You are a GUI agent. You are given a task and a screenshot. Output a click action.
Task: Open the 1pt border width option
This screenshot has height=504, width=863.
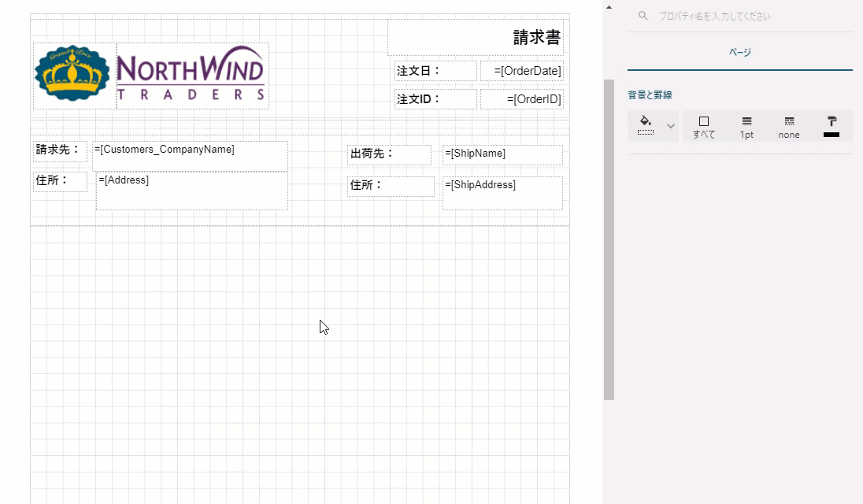746,127
